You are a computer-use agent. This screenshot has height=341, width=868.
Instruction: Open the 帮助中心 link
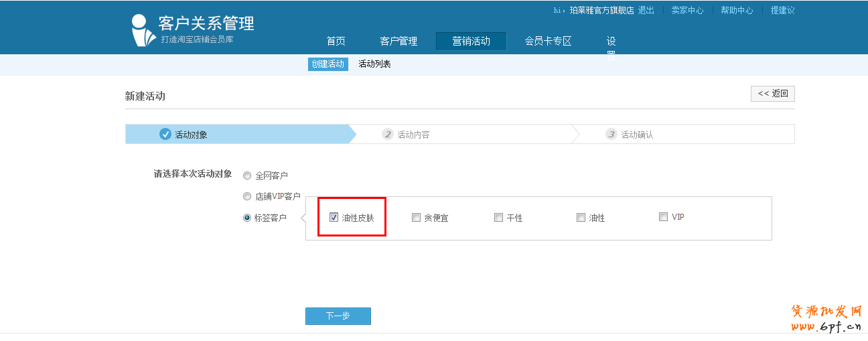736,11
